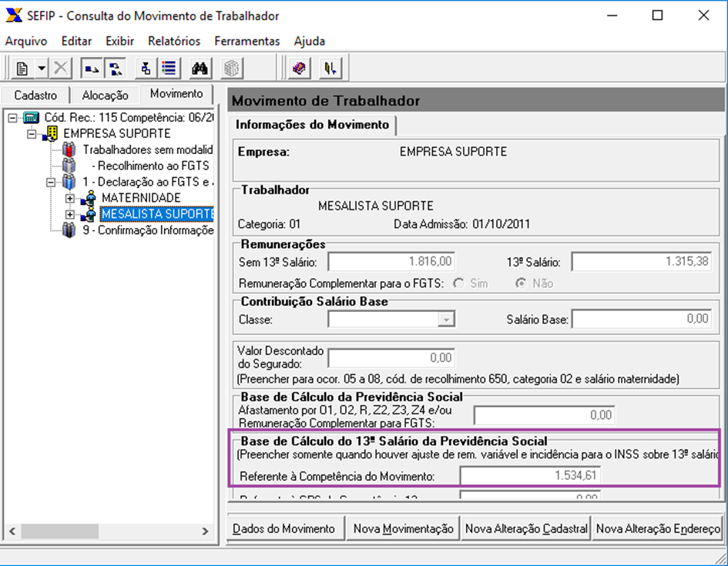Click the second blue hierarchy toolbar toggle

(x=115, y=69)
